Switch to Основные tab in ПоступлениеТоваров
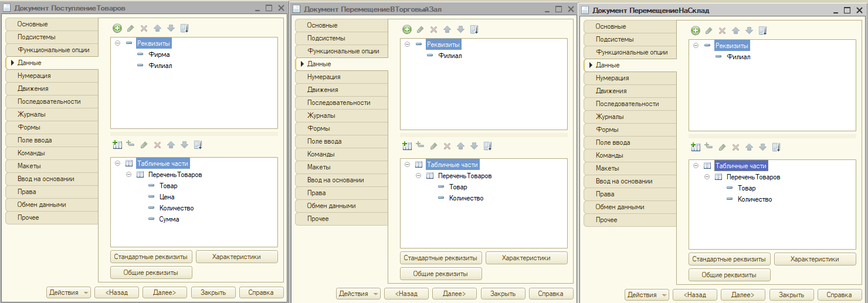This screenshot has height=303, width=868. tap(52, 24)
